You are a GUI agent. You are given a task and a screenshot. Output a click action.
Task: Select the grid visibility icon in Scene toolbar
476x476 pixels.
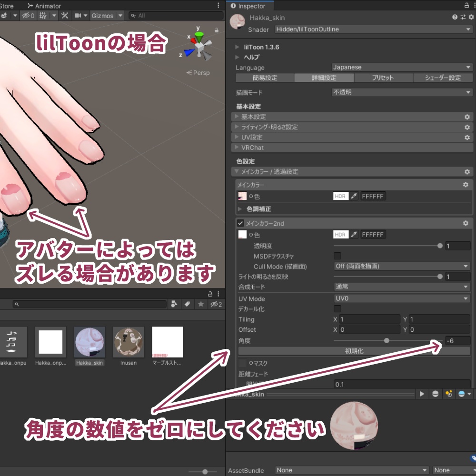click(44, 15)
